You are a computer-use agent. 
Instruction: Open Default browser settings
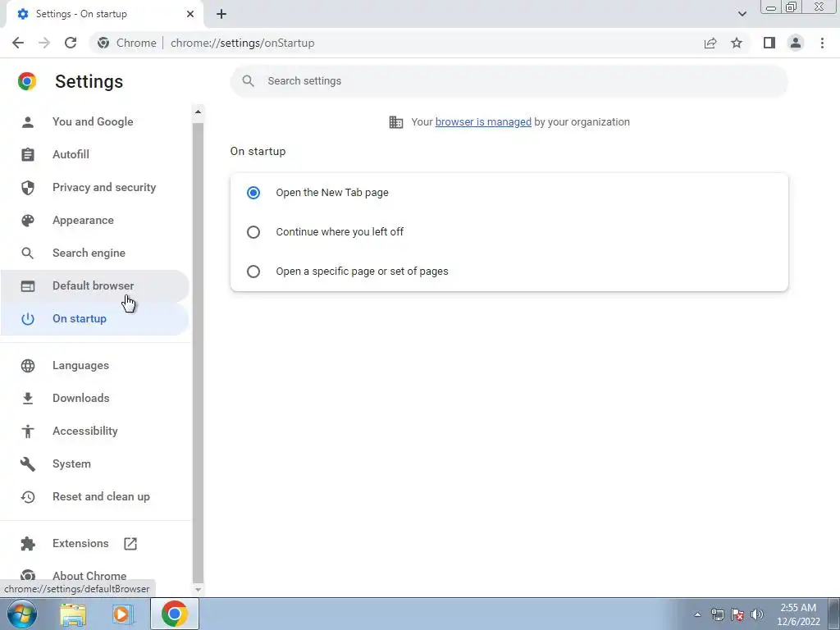coord(94,285)
